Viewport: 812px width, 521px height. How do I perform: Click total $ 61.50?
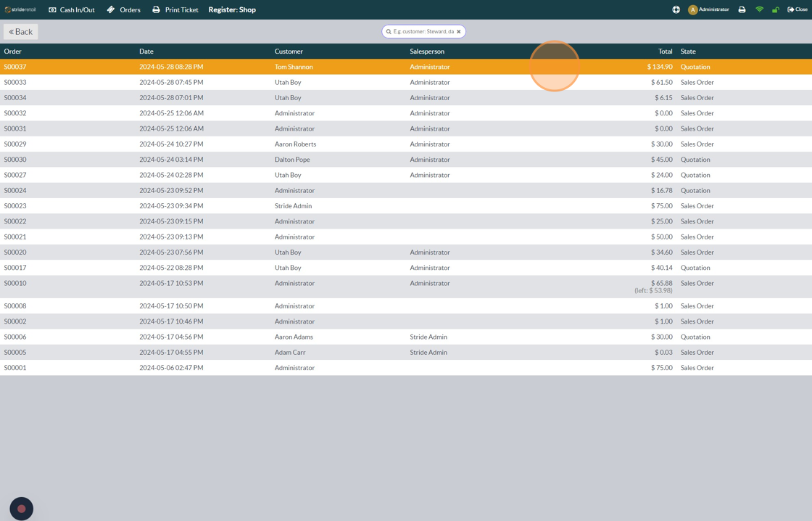point(662,83)
